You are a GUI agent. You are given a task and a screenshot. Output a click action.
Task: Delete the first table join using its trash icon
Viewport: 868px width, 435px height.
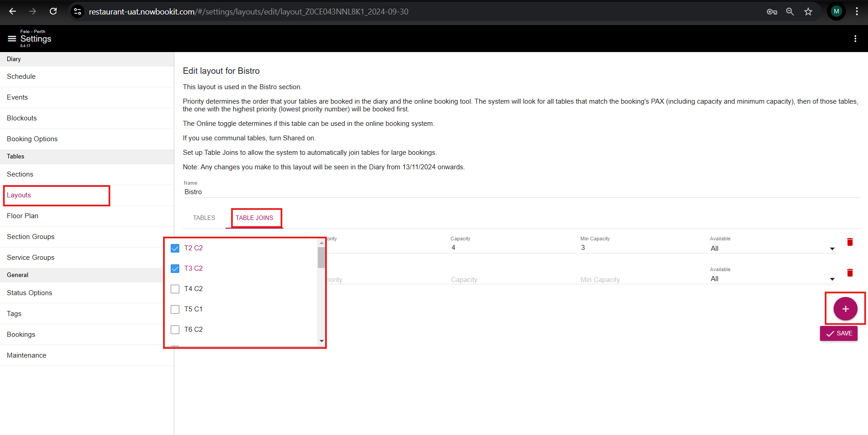(x=849, y=242)
